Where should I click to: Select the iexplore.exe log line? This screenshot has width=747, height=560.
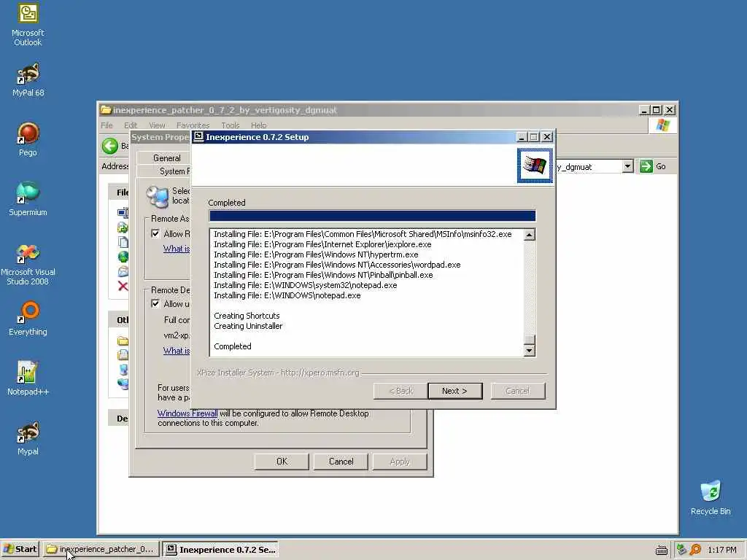pos(322,244)
